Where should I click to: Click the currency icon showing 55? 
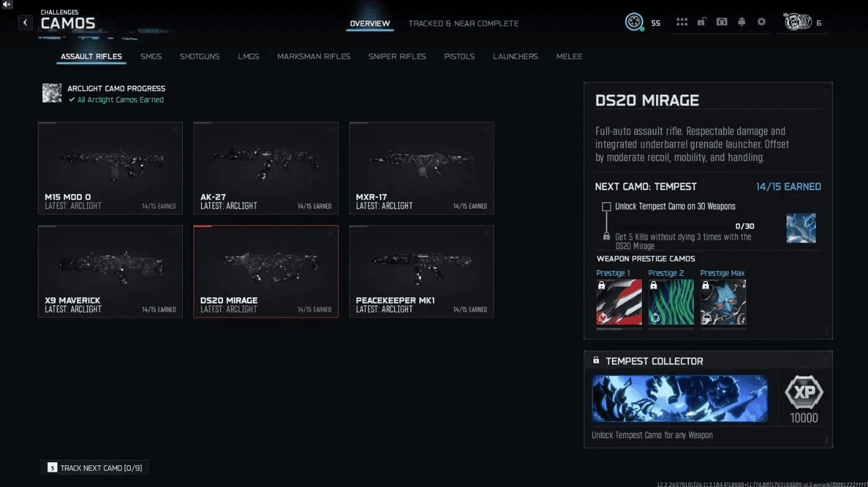(634, 22)
